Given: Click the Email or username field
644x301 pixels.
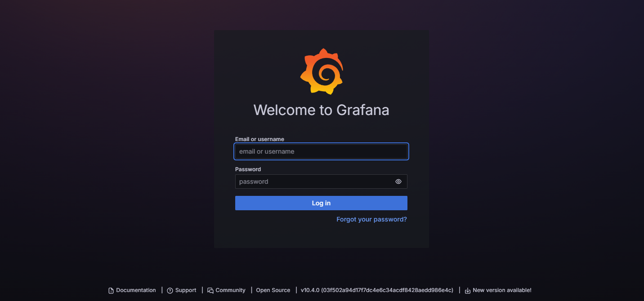Looking at the screenshot, I should 321,151.
